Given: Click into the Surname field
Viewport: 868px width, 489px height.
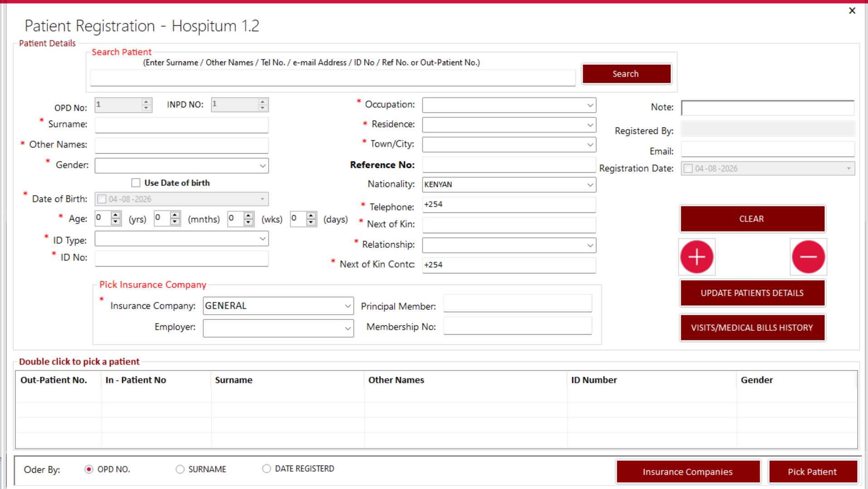Looking at the screenshot, I should 182,125.
